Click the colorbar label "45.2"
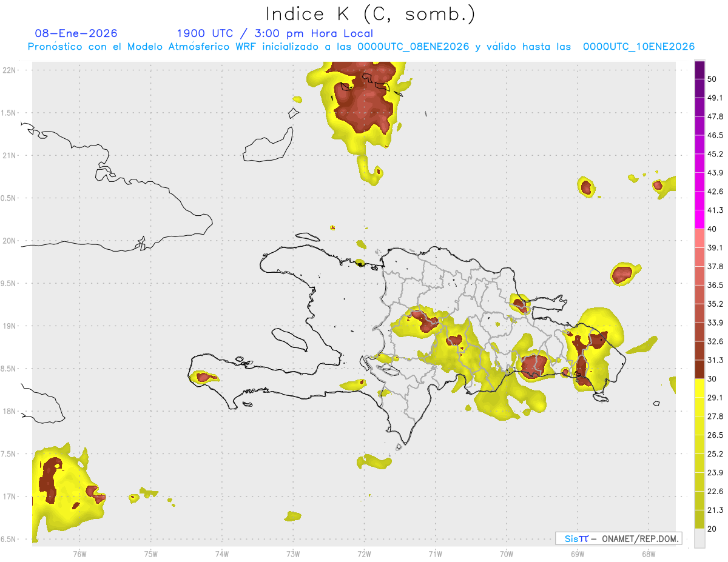Viewport: 728px width, 562px height. point(715,154)
